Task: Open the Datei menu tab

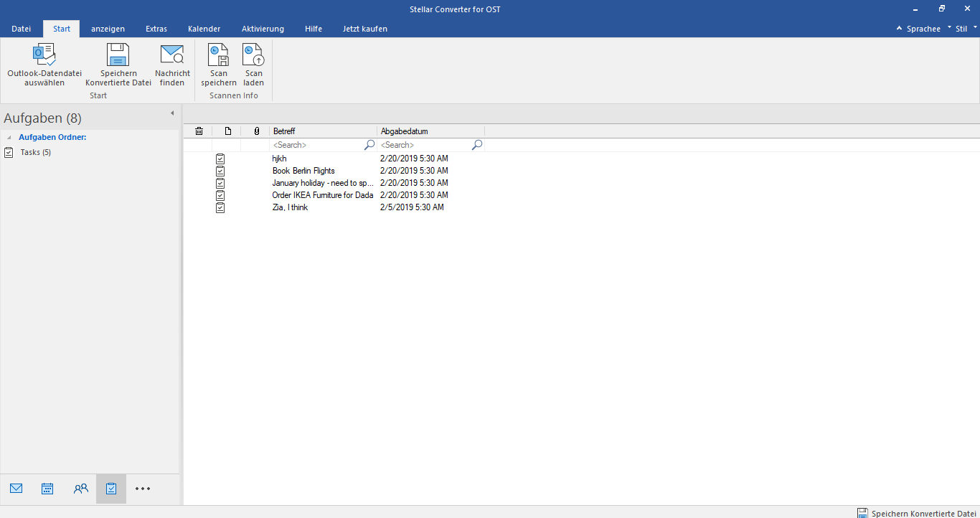Action: pyautogui.click(x=22, y=29)
